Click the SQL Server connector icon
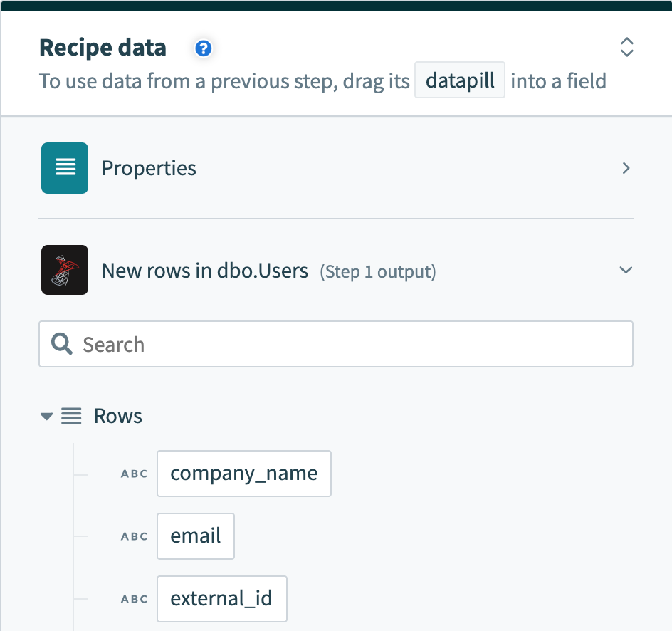The height and width of the screenshot is (631, 672). [64, 270]
